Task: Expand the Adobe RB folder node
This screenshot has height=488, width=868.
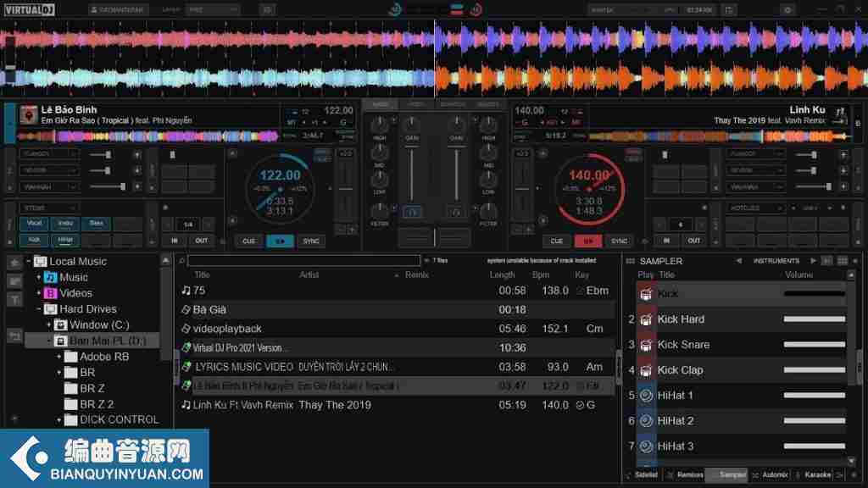Action: tap(58, 357)
